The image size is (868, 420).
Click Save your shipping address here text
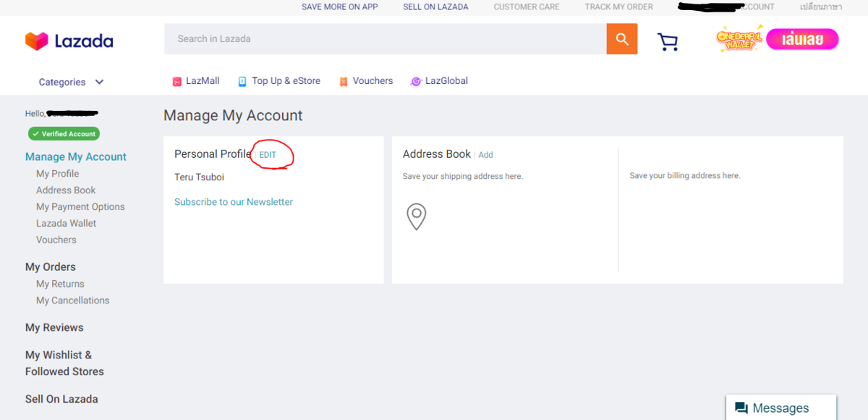coord(462,176)
